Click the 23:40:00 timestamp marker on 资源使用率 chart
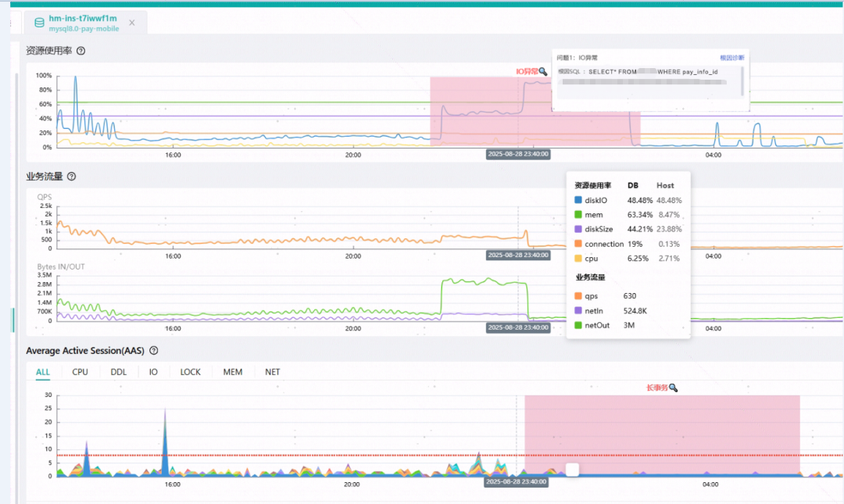This screenshot has height=504, width=844. tap(518, 154)
